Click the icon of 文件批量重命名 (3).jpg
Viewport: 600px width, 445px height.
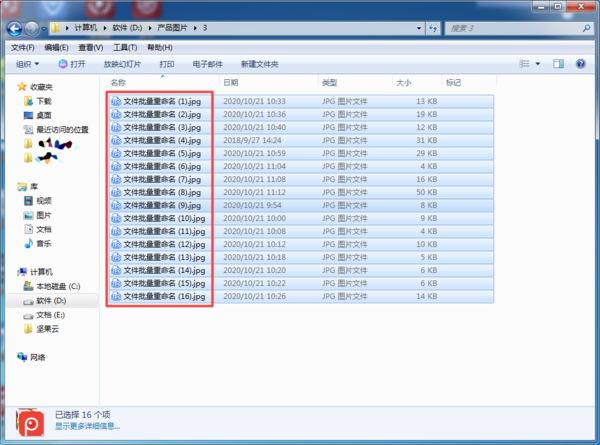click(x=116, y=127)
